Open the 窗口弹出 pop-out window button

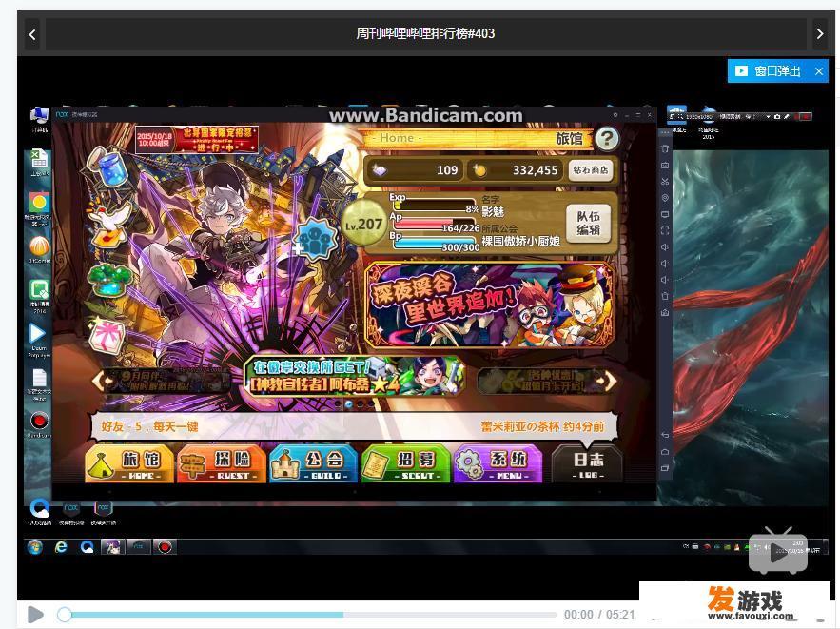[770, 70]
